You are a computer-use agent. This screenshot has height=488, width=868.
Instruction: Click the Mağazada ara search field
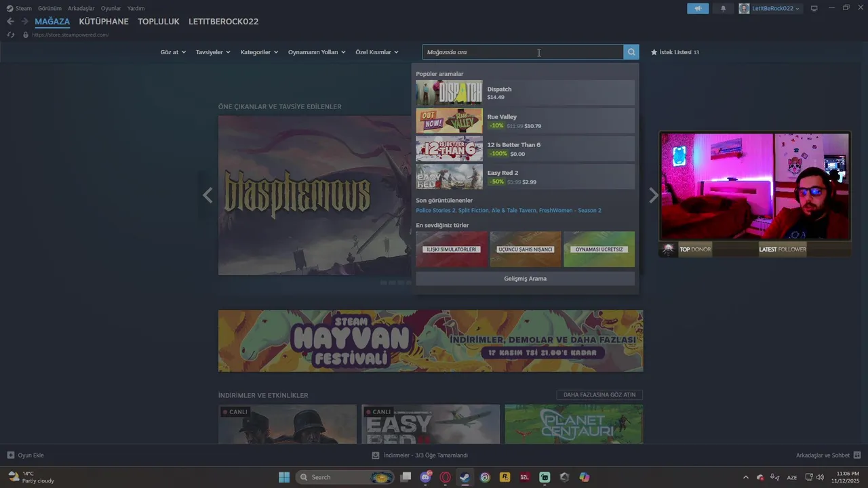tap(523, 52)
